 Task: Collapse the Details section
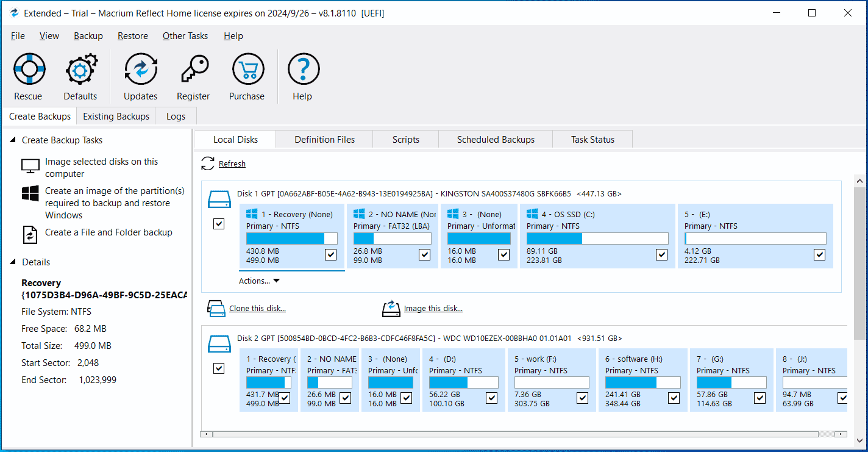click(x=12, y=262)
